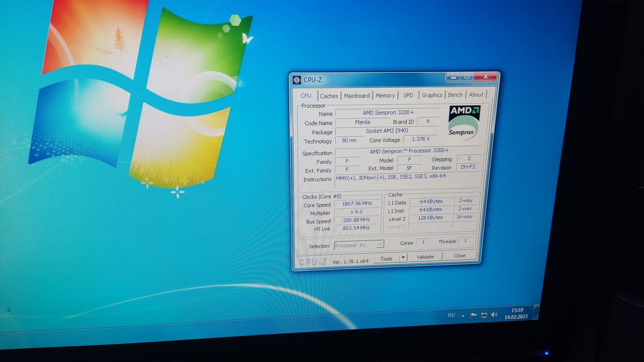Image resolution: width=644 pixels, height=362 pixels.
Task: Click the Package value Socket AM2 (940)
Action: 387,131
